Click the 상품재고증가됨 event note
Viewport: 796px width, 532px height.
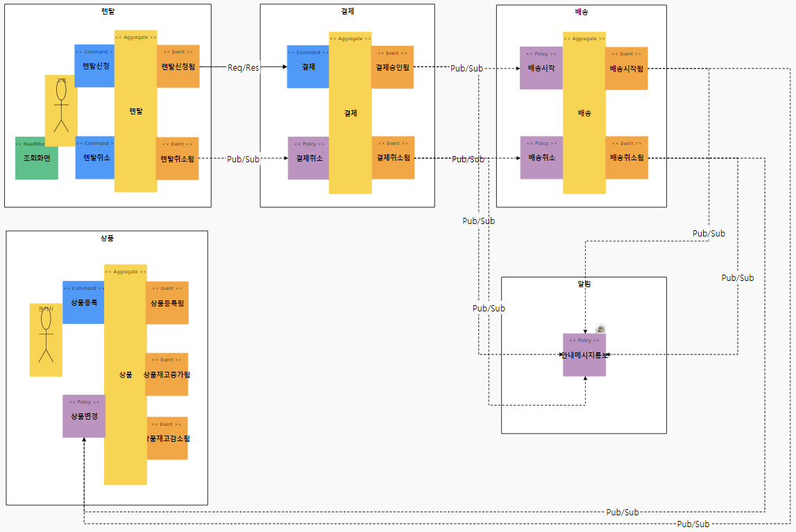167,375
